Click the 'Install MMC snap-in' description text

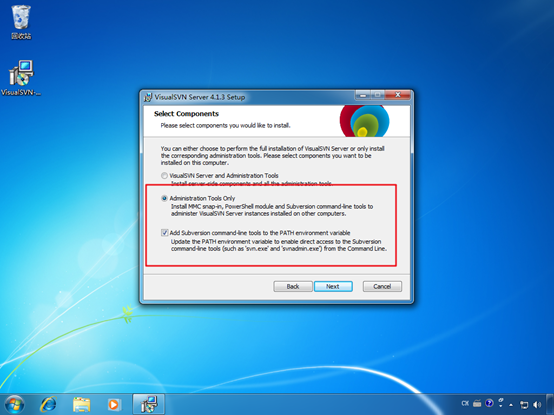[272, 210]
